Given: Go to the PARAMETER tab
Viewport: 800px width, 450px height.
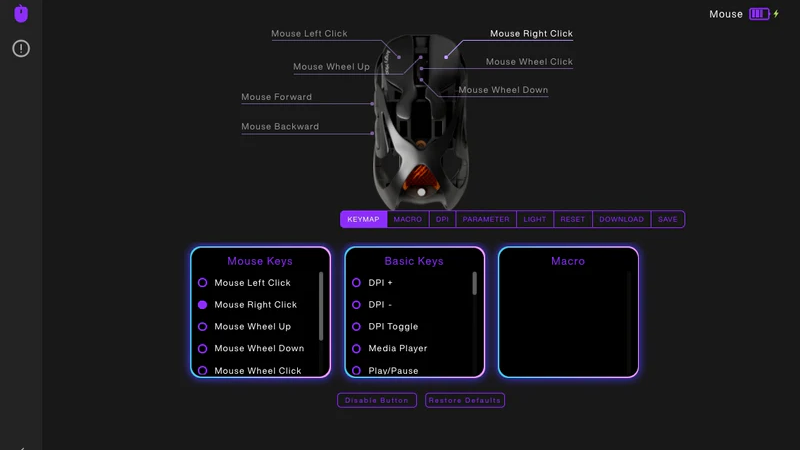Looking at the screenshot, I should [486, 219].
